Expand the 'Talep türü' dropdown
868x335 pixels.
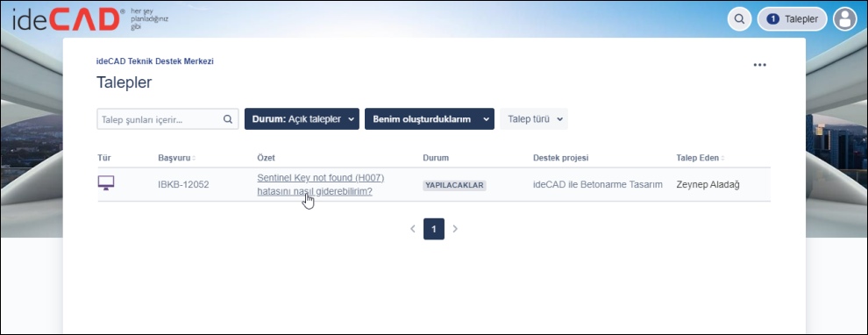(x=534, y=119)
